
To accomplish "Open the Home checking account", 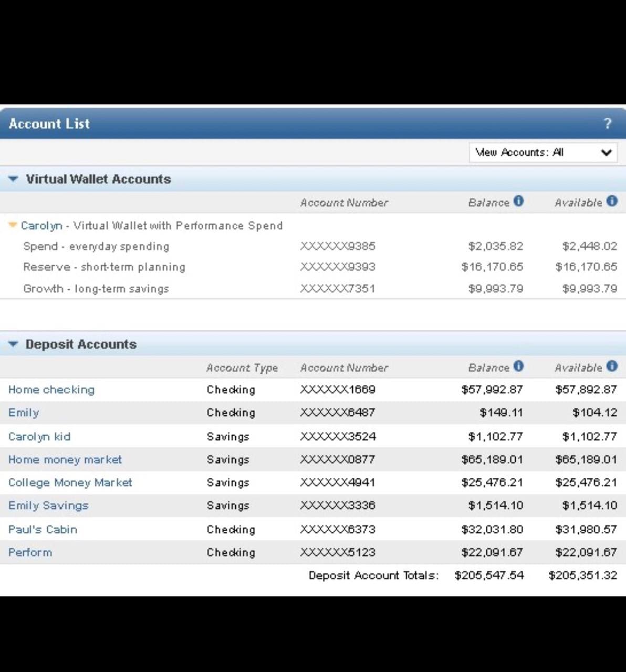I will [51, 390].
